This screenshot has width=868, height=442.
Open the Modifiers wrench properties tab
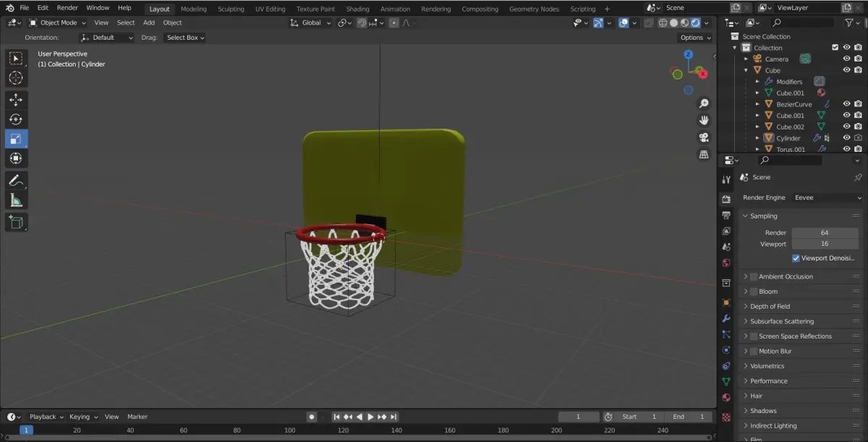tap(726, 318)
